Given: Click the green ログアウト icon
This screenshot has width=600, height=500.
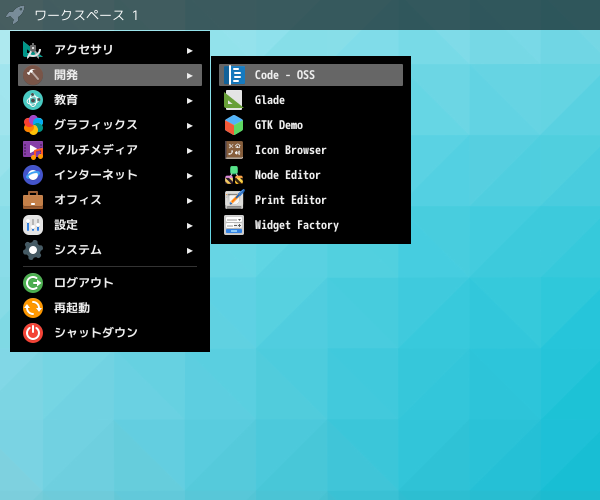Looking at the screenshot, I should pos(33,283).
